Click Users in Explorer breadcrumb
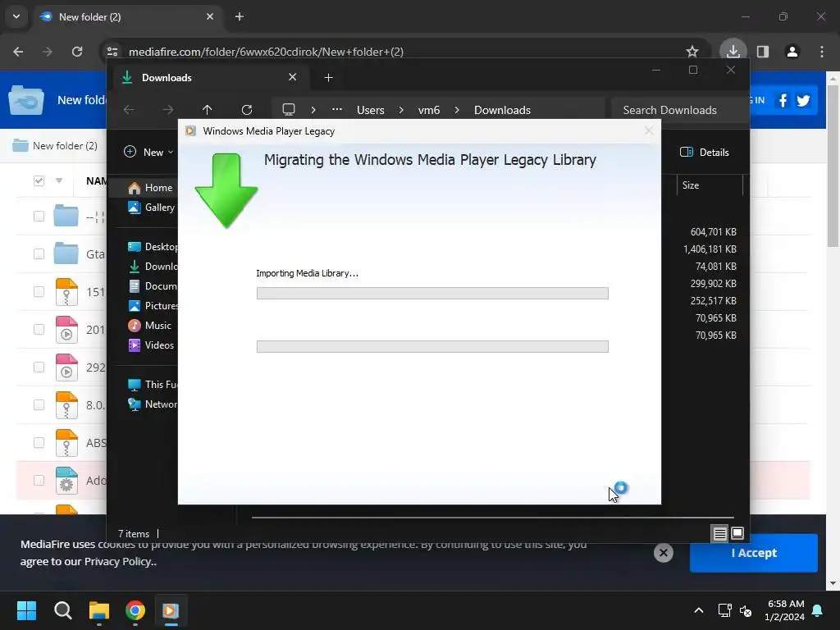Image resolution: width=840 pixels, height=630 pixels. click(370, 110)
